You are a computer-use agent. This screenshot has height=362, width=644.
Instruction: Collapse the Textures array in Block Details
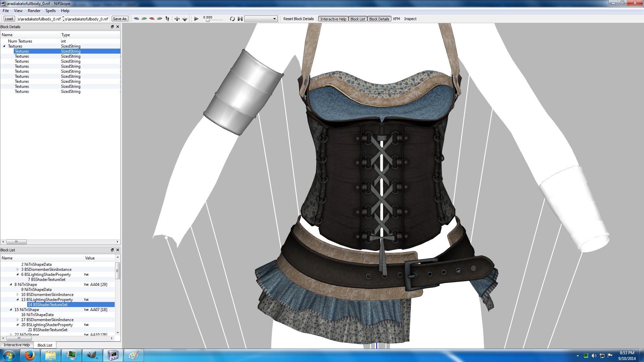tap(4, 46)
